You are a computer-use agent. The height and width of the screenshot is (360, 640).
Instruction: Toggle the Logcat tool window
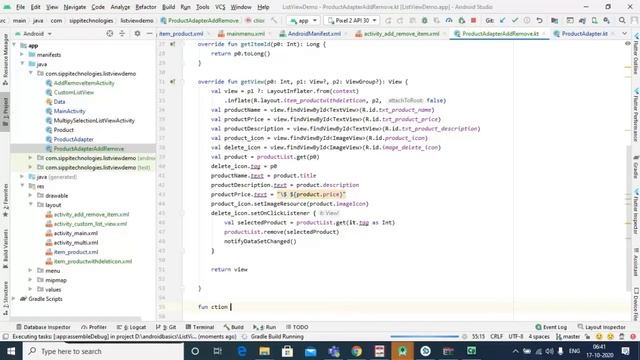point(131,327)
